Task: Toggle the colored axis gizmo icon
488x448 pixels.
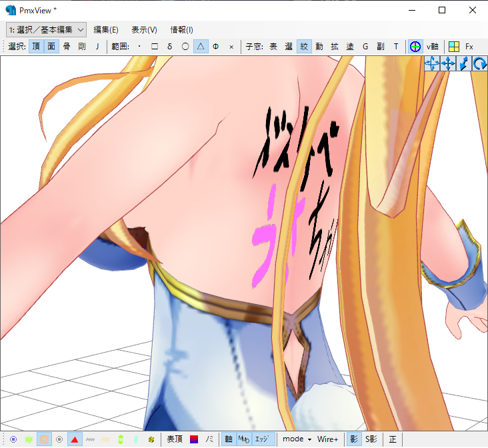Action: 415,47
